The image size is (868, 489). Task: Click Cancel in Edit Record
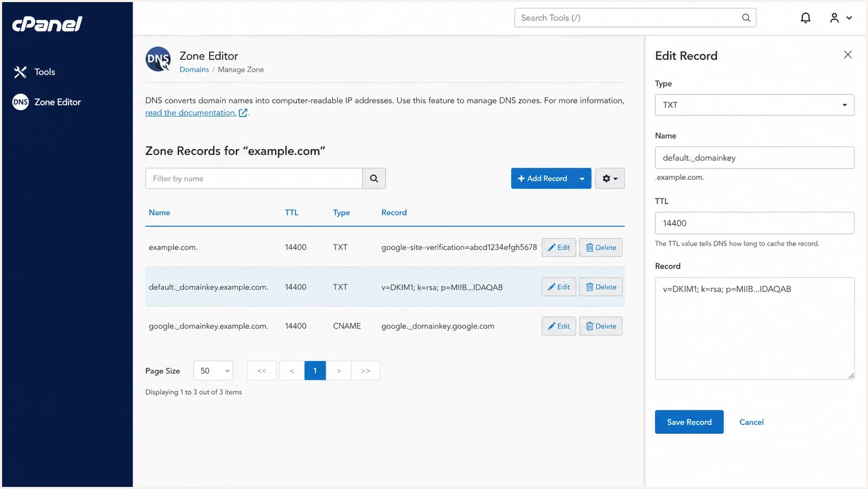[x=751, y=422]
